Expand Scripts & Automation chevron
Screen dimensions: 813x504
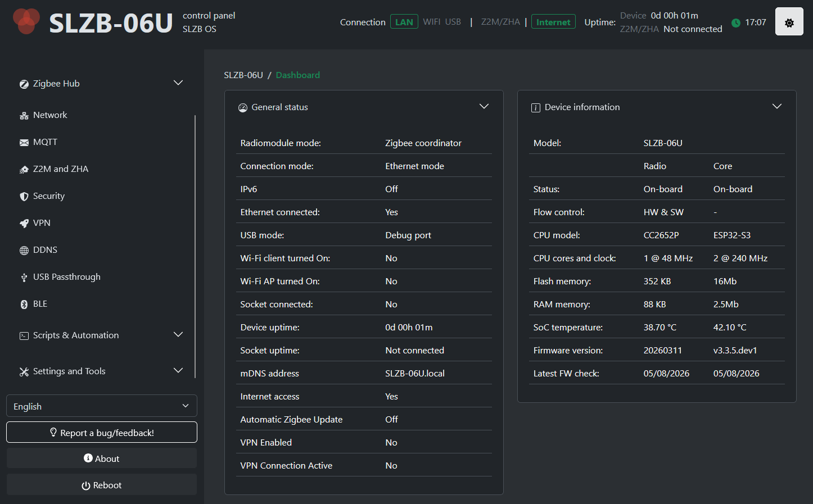[178, 335]
